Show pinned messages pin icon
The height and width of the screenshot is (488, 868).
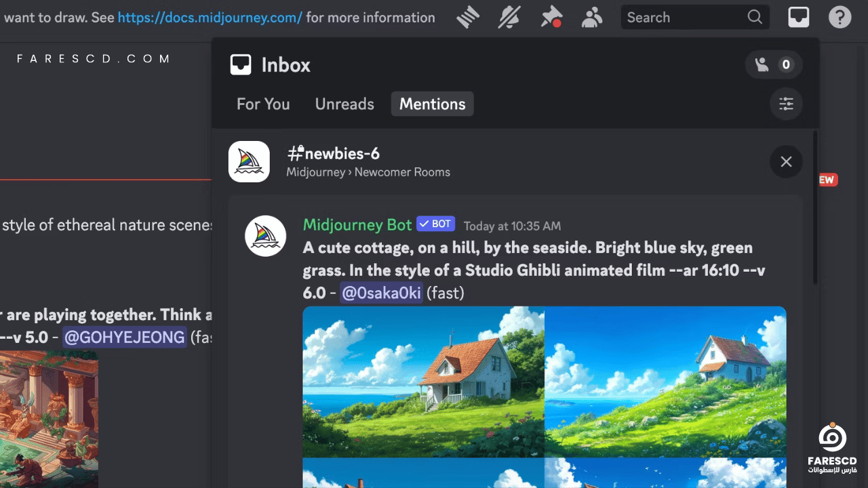coord(551,18)
